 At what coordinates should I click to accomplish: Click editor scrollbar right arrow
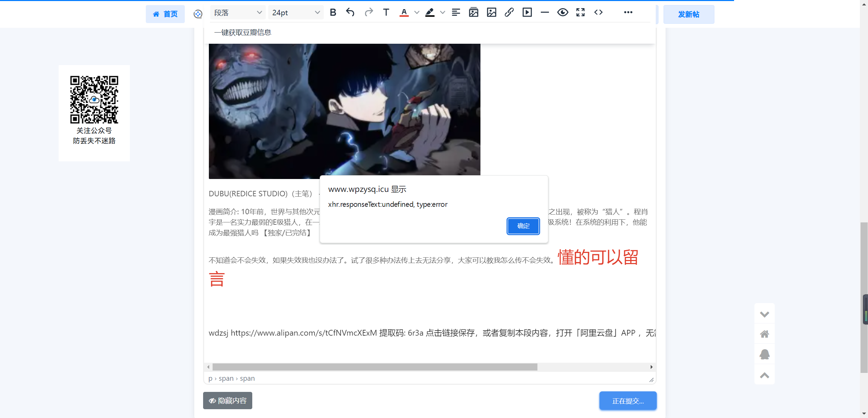coord(651,367)
